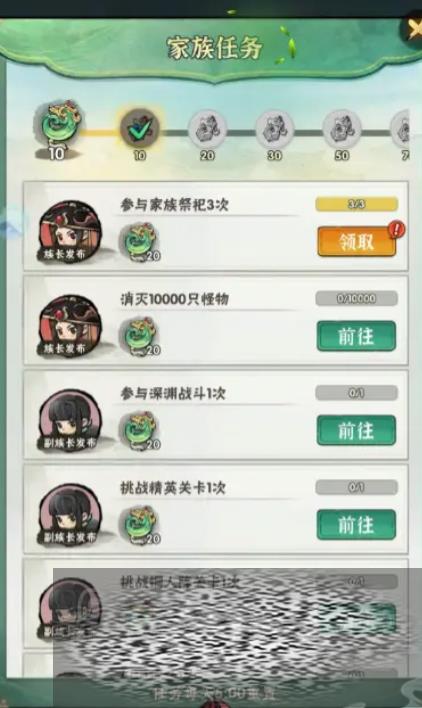422x708 pixels.
Task: Open the 50-point milestone reward chest
Action: point(342,129)
